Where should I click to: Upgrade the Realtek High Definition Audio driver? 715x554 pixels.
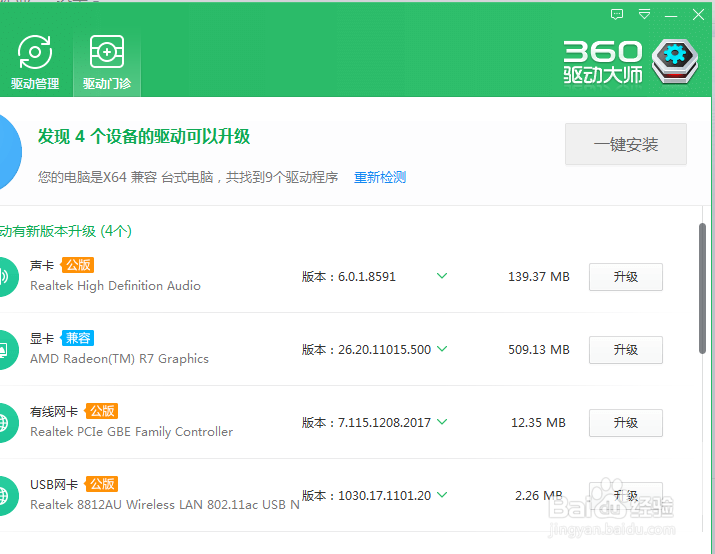(x=626, y=277)
